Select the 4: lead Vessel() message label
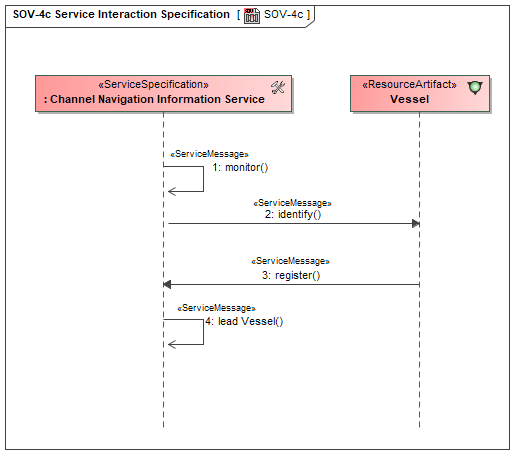 point(244,321)
